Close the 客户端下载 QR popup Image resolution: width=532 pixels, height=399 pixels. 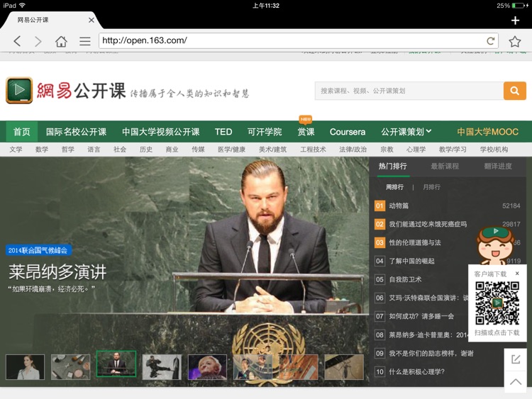517,274
